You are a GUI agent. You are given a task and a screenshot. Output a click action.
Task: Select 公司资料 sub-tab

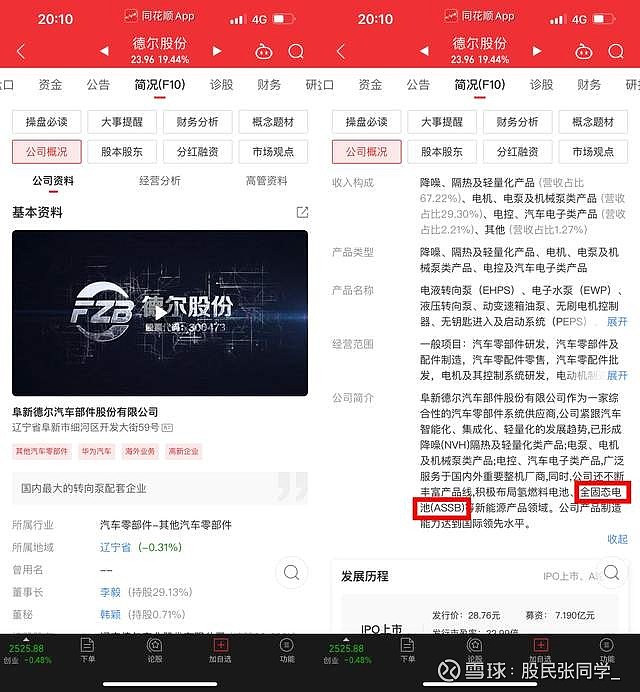point(53,181)
